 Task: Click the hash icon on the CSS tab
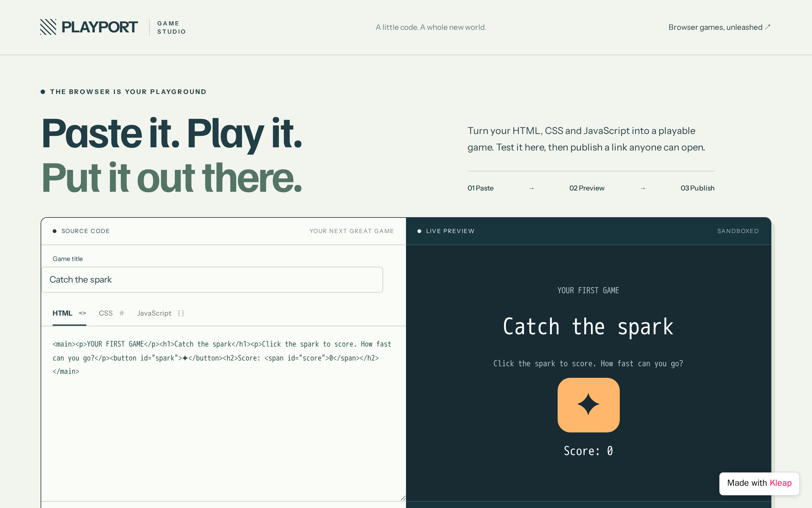point(122,313)
